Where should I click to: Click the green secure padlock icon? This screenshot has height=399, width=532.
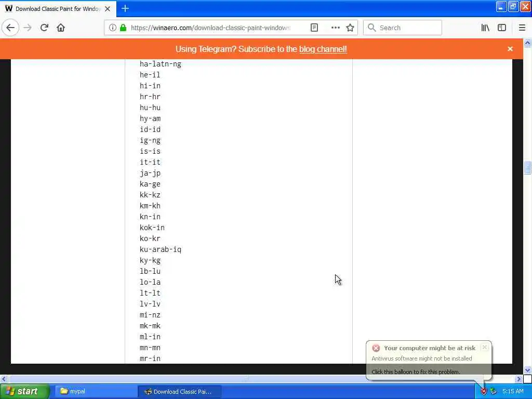click(123, 28)
